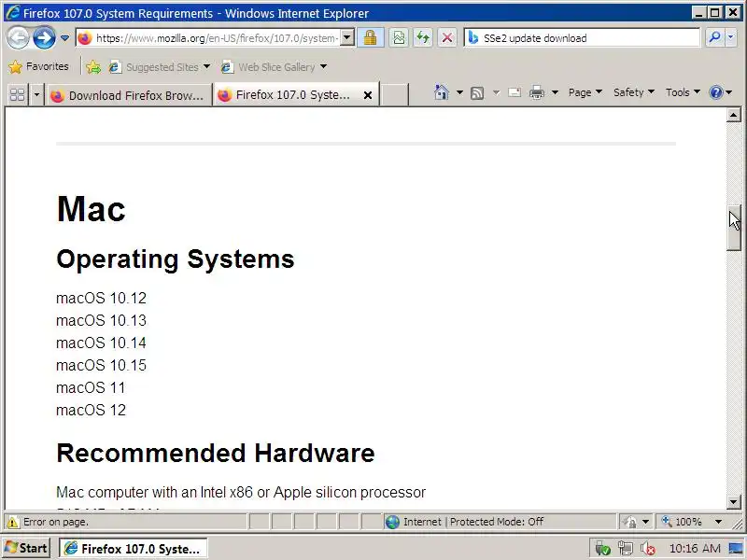Open the tab list dropdown arrow
The width and height of the screenshot is (747, 560).
coord(36,95)
